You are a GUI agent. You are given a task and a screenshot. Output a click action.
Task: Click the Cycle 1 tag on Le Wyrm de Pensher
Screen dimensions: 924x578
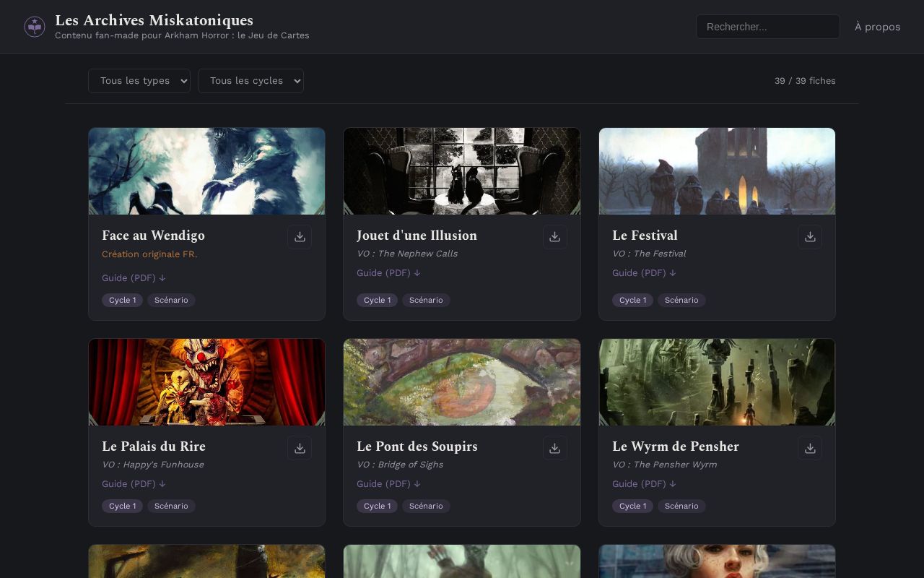point(632,506)
